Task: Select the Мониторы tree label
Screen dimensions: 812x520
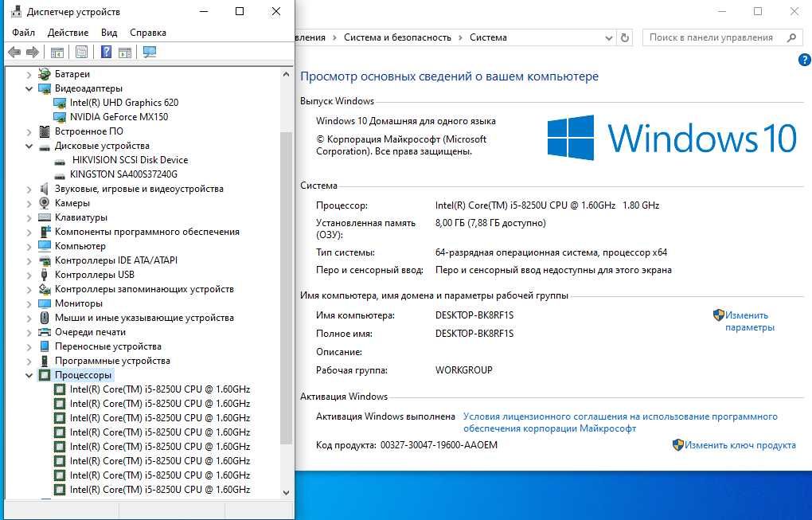Action: (x=79, y=303)
